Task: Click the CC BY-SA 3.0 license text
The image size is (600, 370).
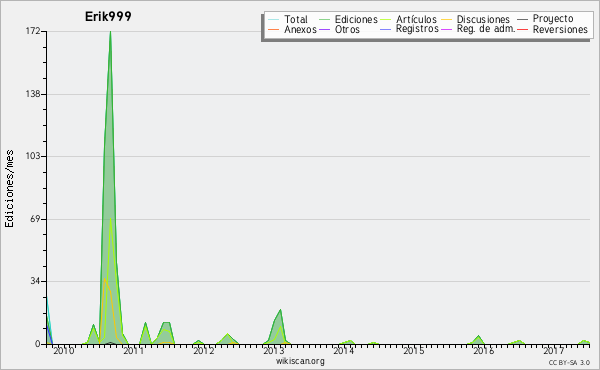Action: tap(569, 362)
